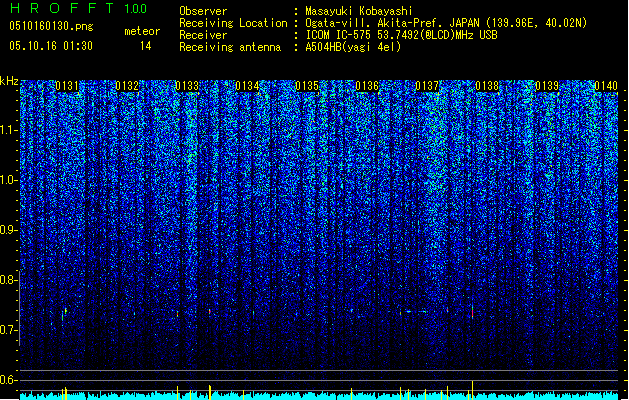Click the 'Receiver' field label

pyautogui.click(x=203, y=35)
